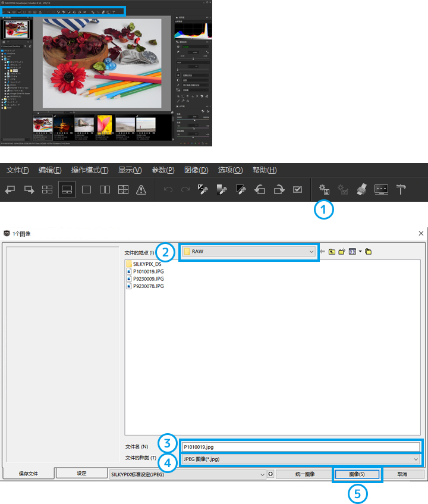Screen dimensions: 428x504
Task: Open the 参数(P) menu
Action: click(x=163, y=170)
